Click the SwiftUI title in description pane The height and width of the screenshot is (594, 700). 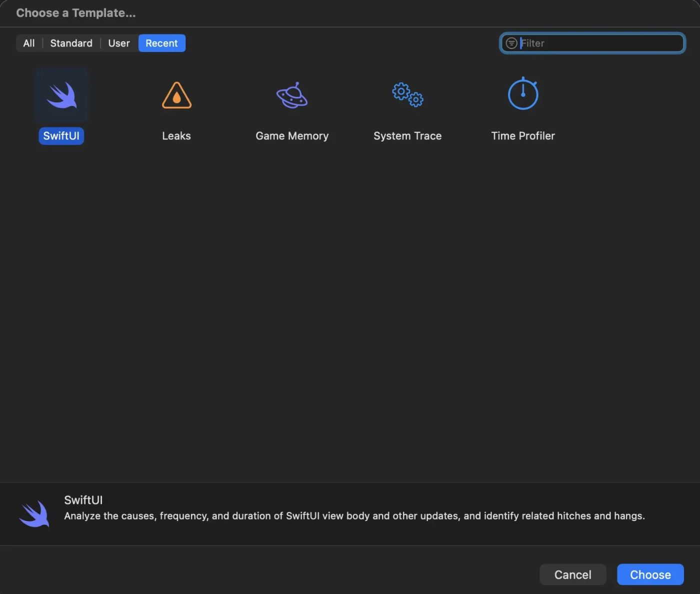click(83, 500)
